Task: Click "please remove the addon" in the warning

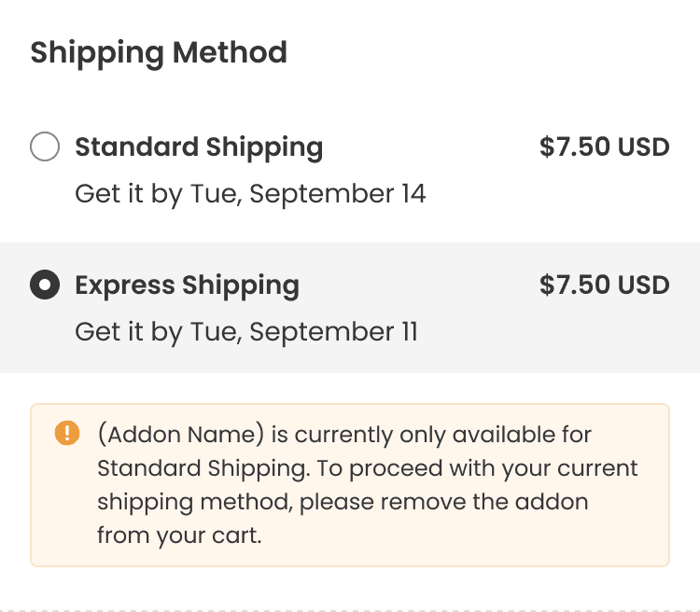Action: (x=443, y=502)
